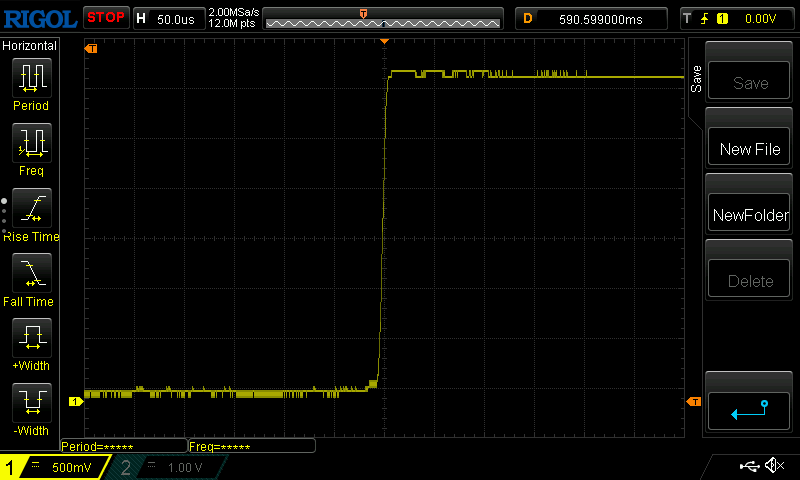The width and height of the screenshot is (800, 480).
Task: Enable channel 2 at 1.00 V
Action: [170, 467]
